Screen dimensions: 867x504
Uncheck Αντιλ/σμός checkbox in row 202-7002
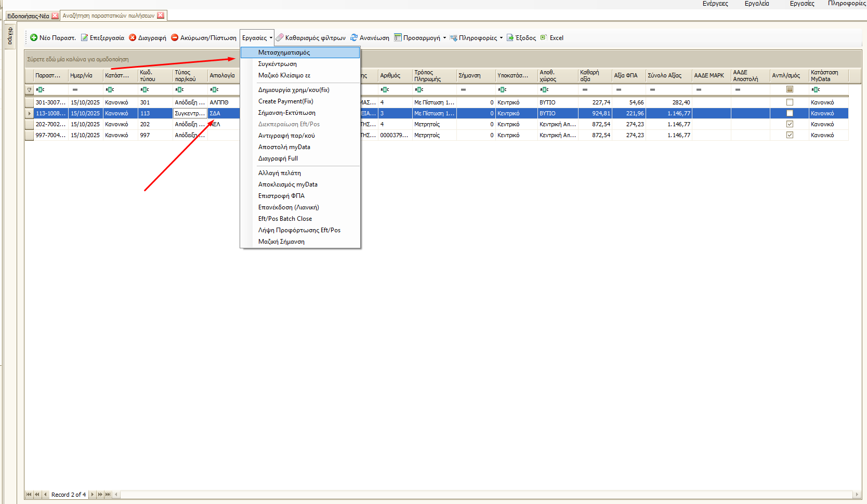pos(790,124)
